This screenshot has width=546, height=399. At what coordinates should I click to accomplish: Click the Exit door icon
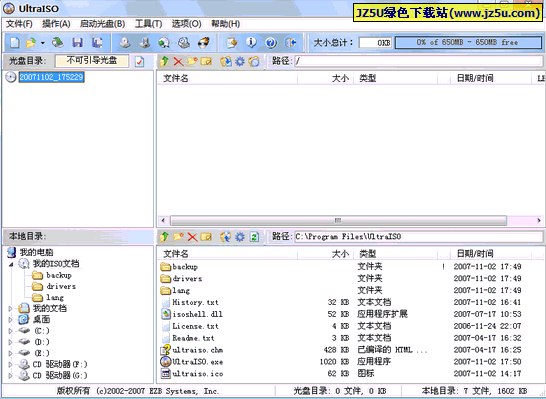[290, 42]
